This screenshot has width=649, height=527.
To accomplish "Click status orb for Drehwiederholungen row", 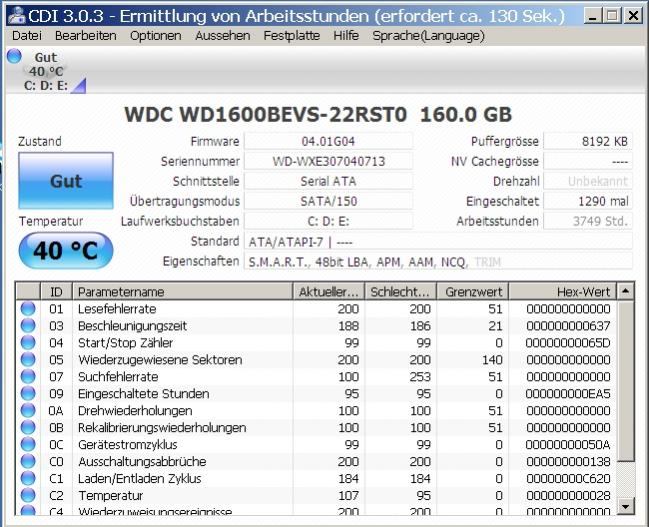I will tap(28, 411).
